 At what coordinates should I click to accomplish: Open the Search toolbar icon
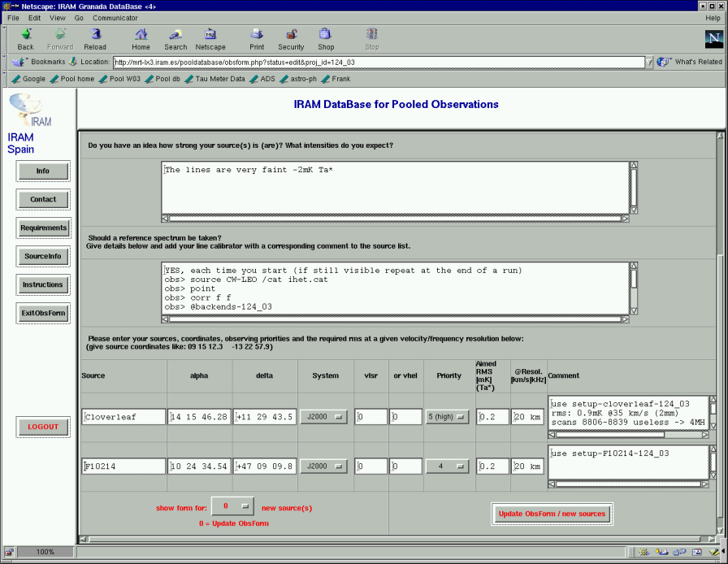(175, 35)
